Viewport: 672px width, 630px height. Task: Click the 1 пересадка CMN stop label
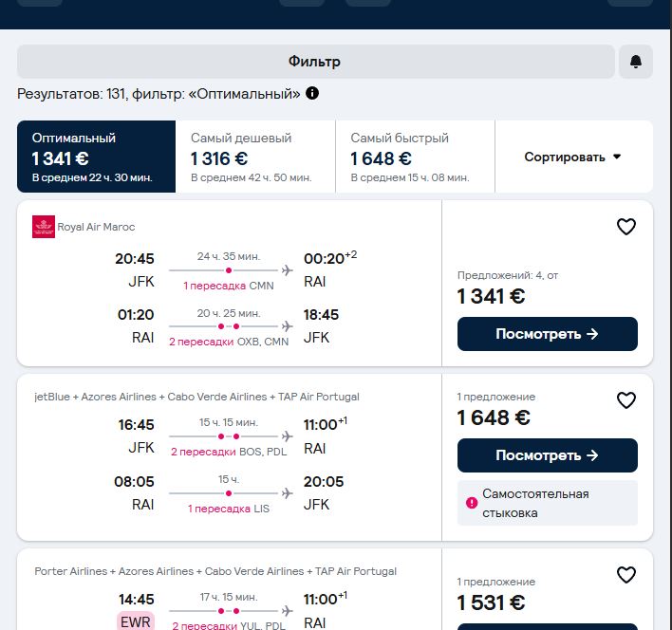(229, 286)
